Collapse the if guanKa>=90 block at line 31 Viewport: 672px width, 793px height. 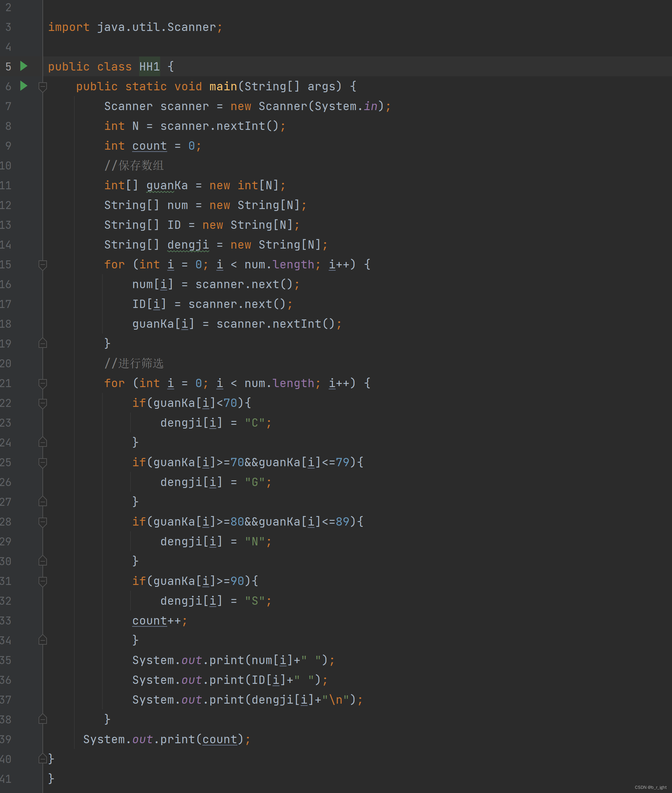pyautogui.click(x=43, y=582)
